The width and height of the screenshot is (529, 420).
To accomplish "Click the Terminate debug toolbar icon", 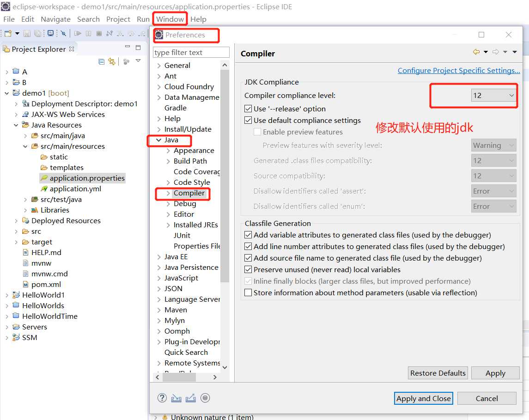I will coord(99,33).
